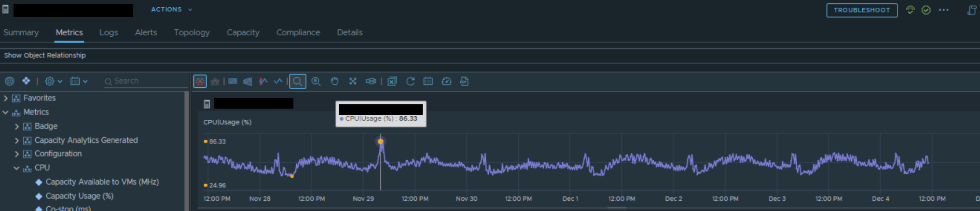Go to the Alerts tab
This screenshot has width=980, height=211.
[x=146, y=32]
